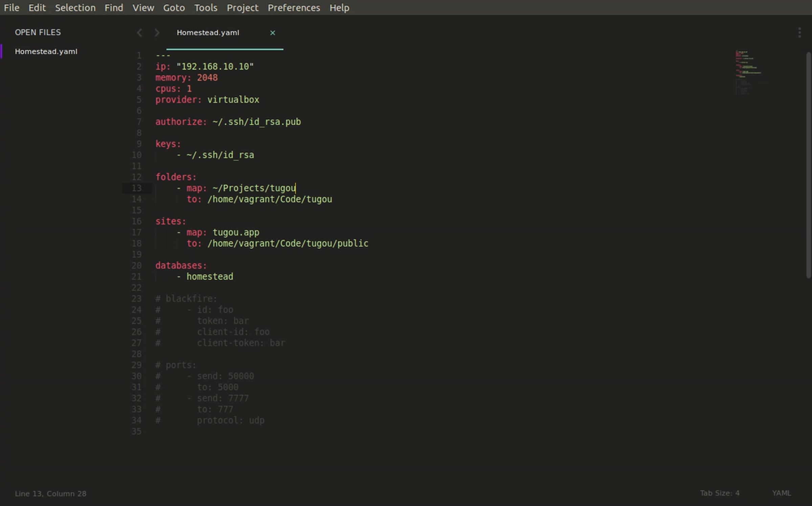Click the Homestead.yaml editor tab
The height and width of the screenshot is (506, 812).
coord(208,33)
